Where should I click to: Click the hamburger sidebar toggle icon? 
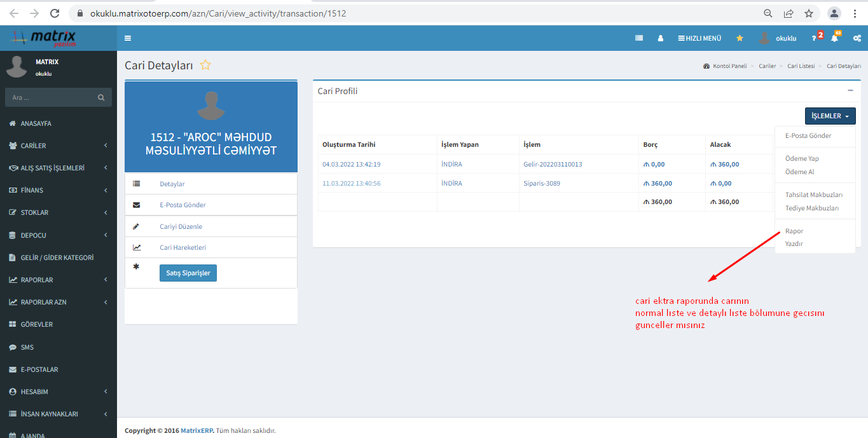click(x=128, y=38)
